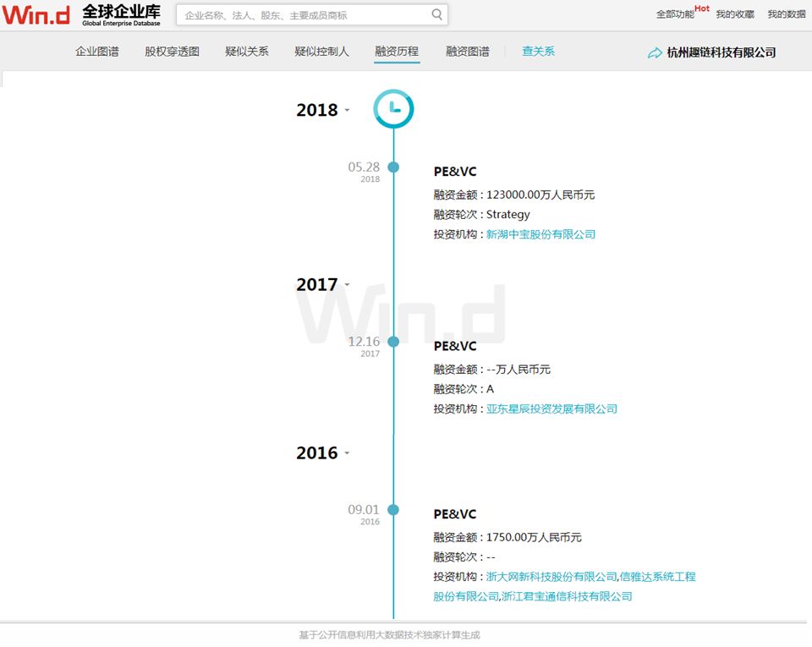Click the 2018 year heading
This screenshot has width=812, height=647.
317,110
